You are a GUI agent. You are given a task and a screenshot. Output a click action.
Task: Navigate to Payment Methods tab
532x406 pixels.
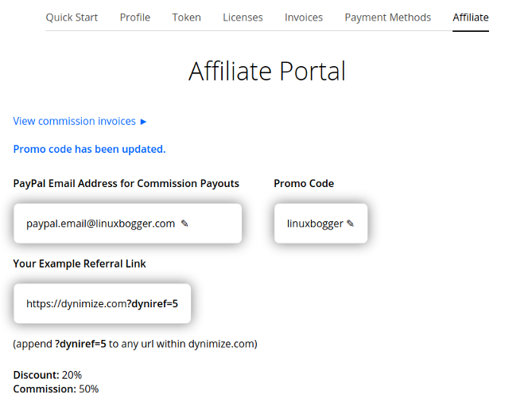tap(387, 18)
